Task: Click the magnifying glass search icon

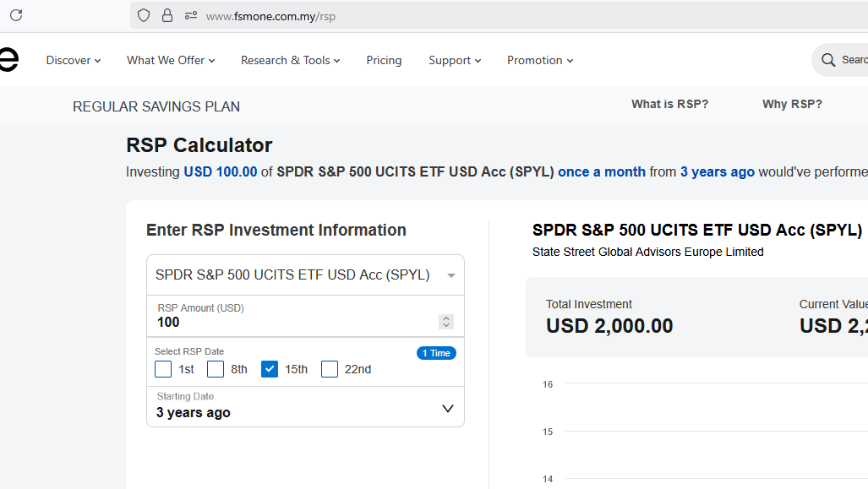Action: tap(827, 60)
